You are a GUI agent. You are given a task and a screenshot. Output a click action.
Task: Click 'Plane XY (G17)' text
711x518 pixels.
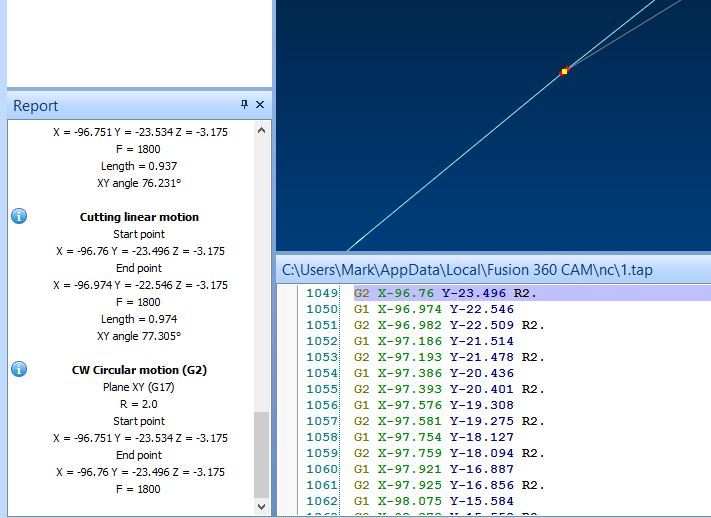click(x=139, y=387)
